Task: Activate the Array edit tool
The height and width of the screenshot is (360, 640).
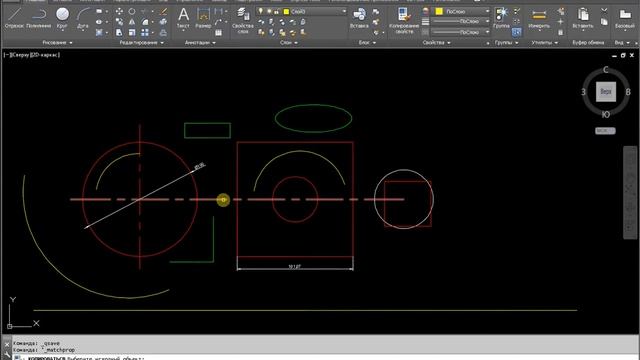Action: pos(145,33)
